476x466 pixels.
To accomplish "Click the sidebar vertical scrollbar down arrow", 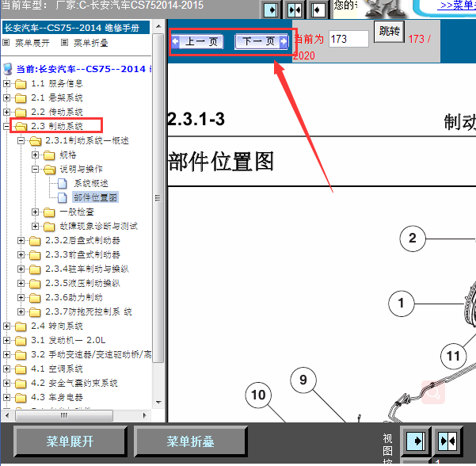I will (158, 403).
